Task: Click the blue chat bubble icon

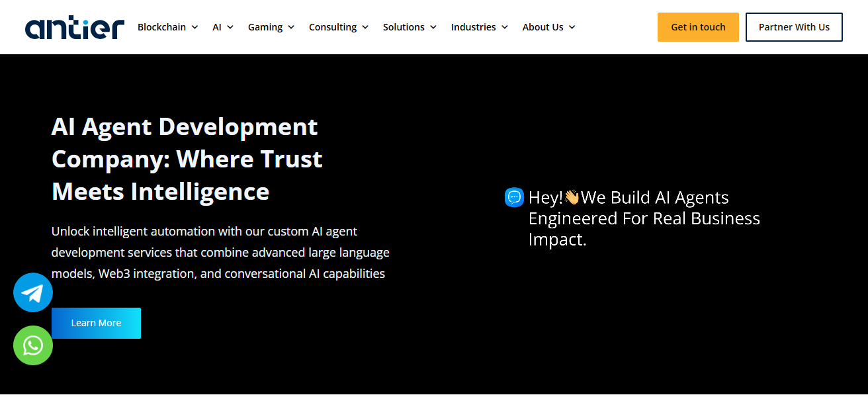Action: pyautogui.click(x=514, y=197)
